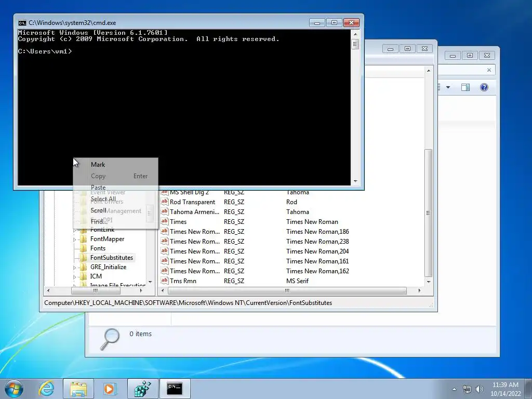Click the cmd scrollbar up arrow
Screen dimensions: 532x399
[355, 34]
